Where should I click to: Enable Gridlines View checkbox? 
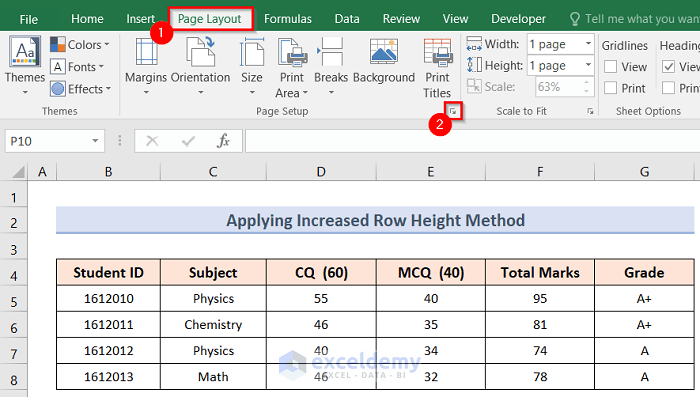[x=610, y=67]
